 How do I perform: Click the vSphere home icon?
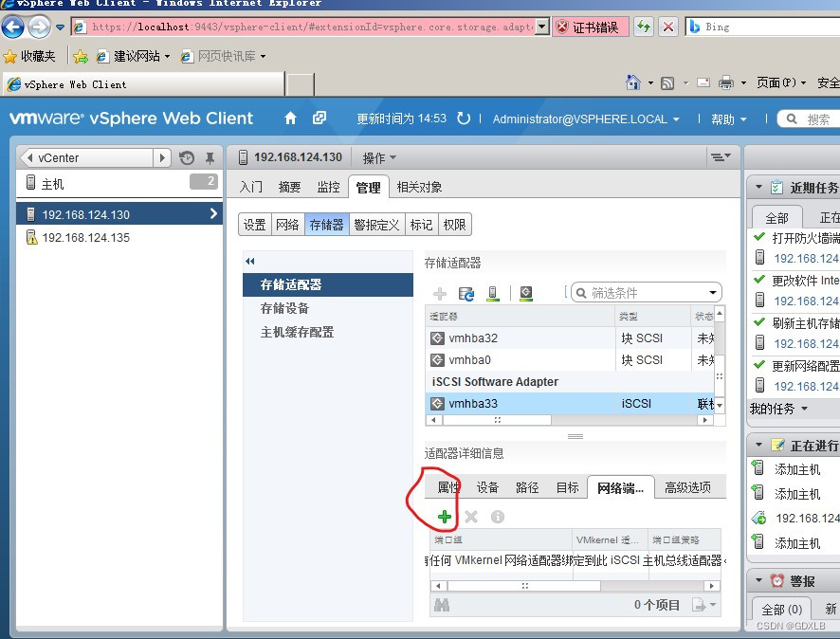[x=290, y=118]
